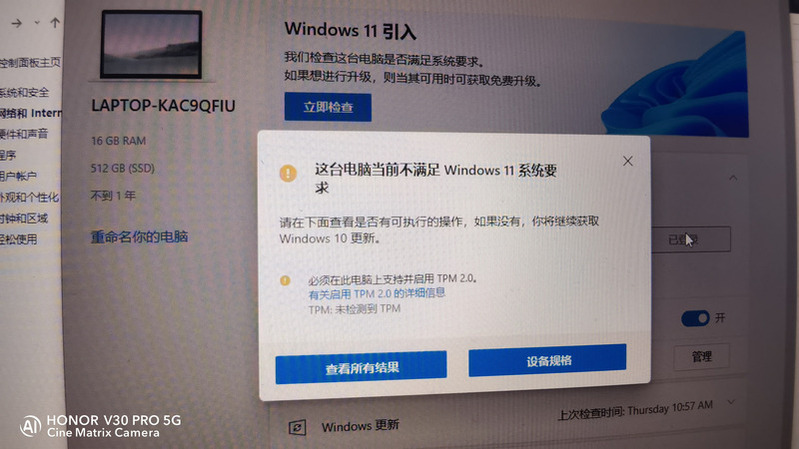The image size is (799, 449).
Task: Open 有关启用 TPM 2.0 的详细信息 link
Action: coord(377,294)
